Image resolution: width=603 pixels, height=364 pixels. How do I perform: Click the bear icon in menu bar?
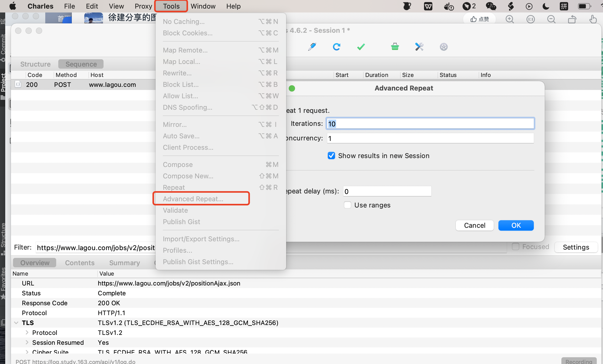click(407, 6)
